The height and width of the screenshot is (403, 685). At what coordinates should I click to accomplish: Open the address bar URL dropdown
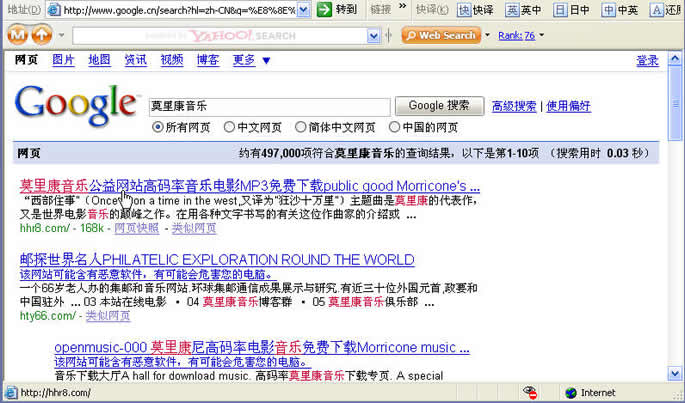click(304, 10)
